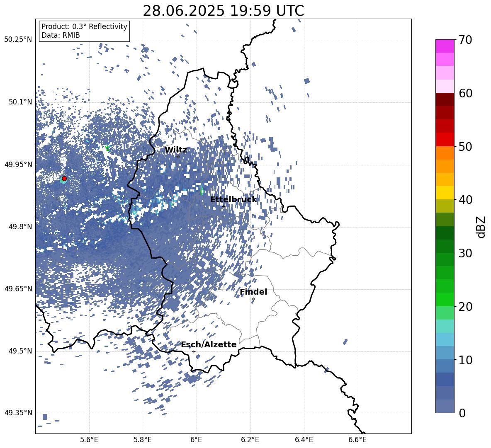Click the 49.5°N latitude label

[x=20, y=351]
